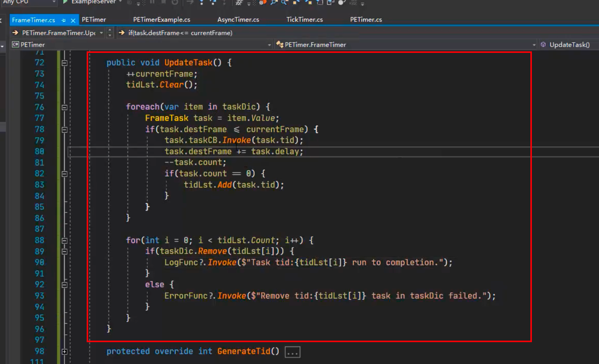Click task.taskCB.Invoke on line 79

tap(207, 140)
